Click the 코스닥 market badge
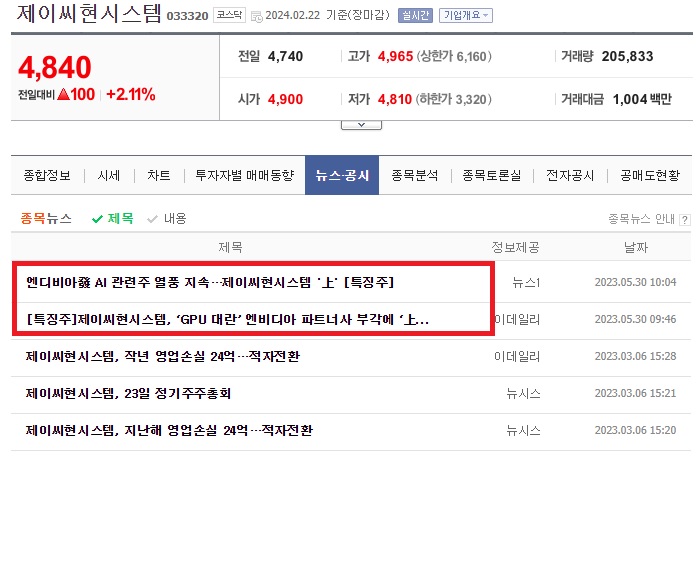The image size is (696, 571). (x=229, y=15)
